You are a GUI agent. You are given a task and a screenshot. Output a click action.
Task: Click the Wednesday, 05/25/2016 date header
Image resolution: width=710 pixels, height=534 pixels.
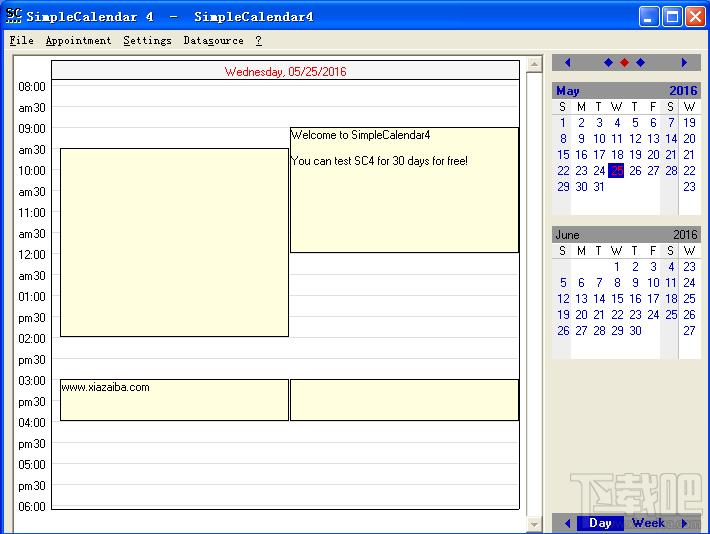[285, 71]
